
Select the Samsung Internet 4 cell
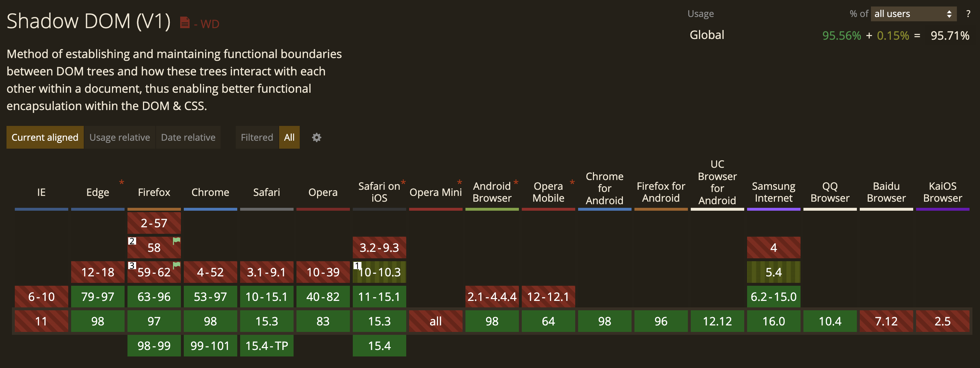click(x=773, y=247)
